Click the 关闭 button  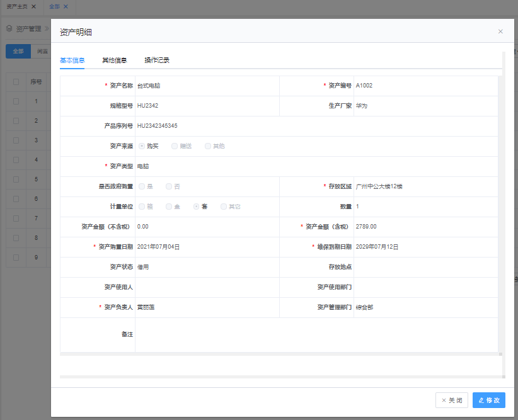(452, 400)
